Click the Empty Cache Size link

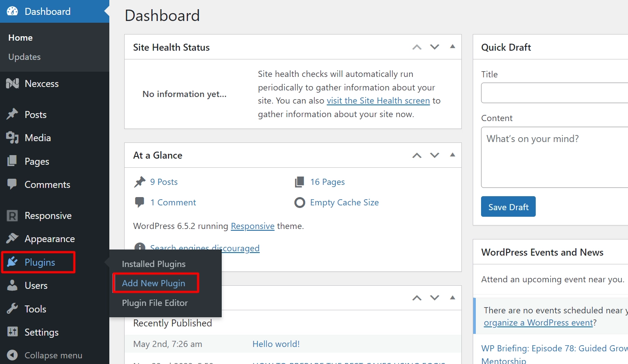(344, 202)
